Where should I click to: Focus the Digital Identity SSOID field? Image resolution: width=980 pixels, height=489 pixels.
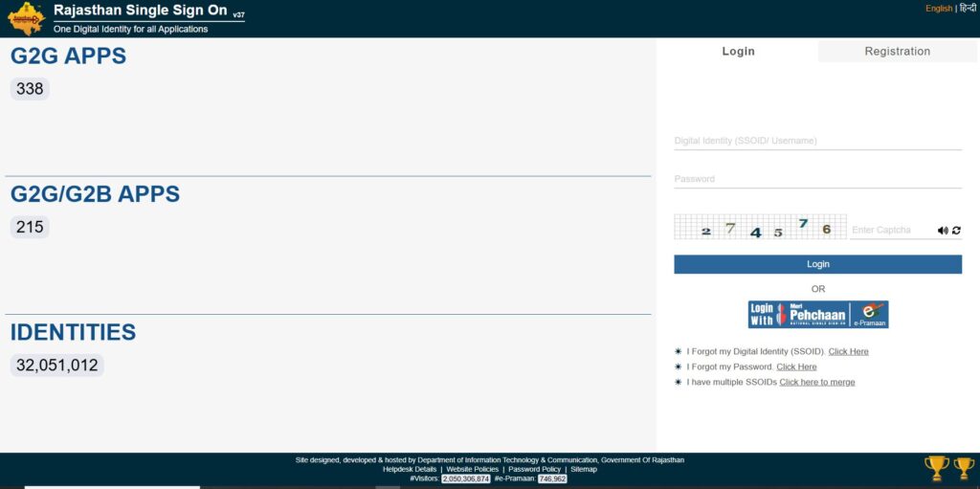coord(817,141)
